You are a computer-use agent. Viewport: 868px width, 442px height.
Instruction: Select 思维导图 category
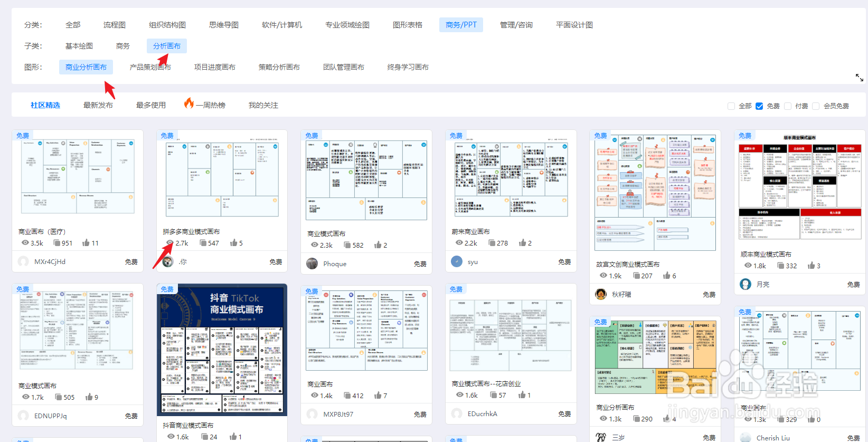[x=224, y=25]
